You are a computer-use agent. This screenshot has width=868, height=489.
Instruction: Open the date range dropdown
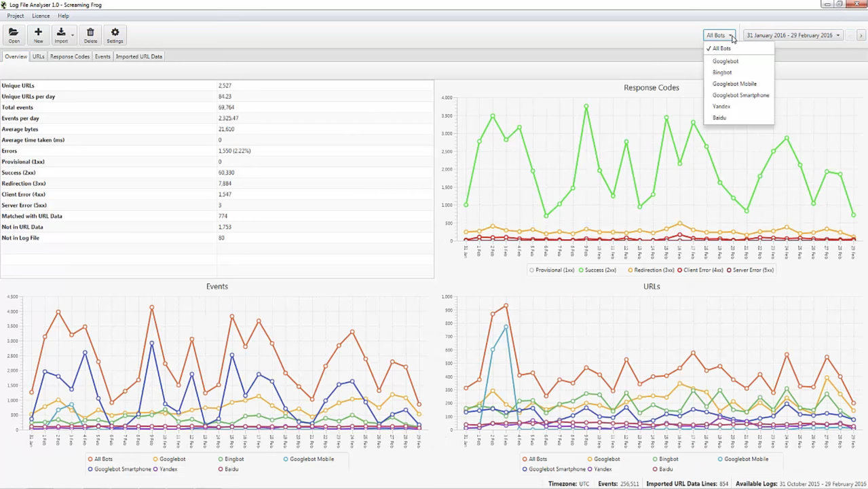point(793,35)
